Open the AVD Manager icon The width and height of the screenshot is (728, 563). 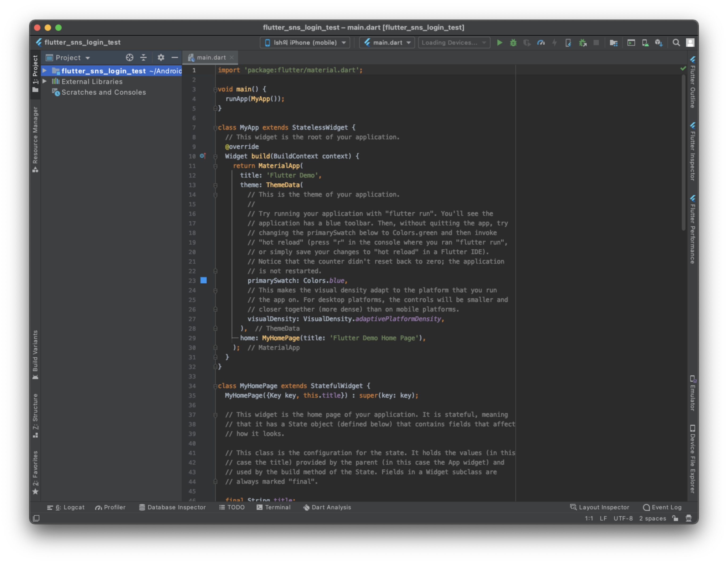(x=645, y=43)
